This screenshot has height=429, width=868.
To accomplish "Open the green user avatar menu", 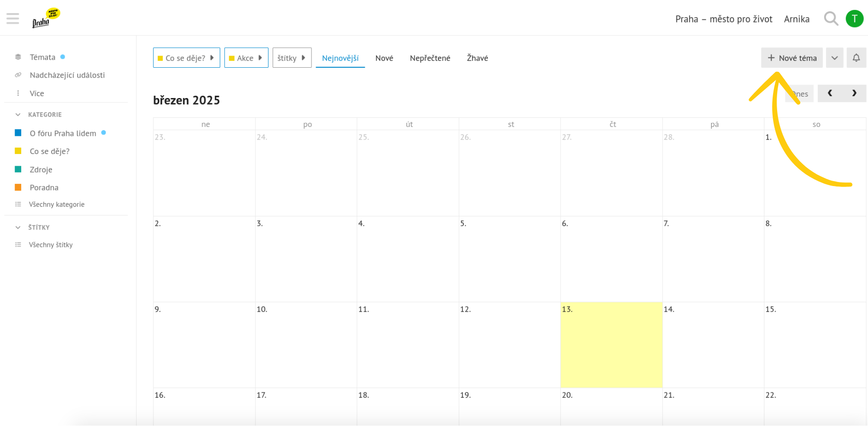I will coord(854,19).
